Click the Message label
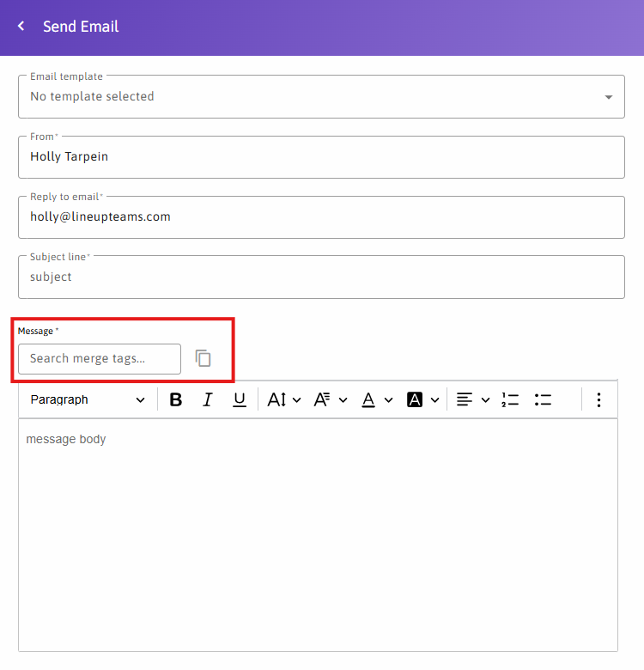The image size is (644, 670). click(x=38, y=331)
